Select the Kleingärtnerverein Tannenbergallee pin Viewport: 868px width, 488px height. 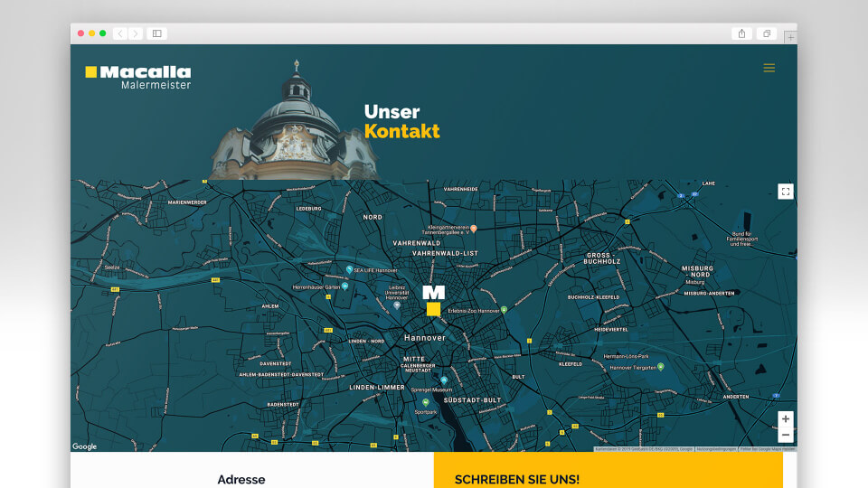point(473,229)
